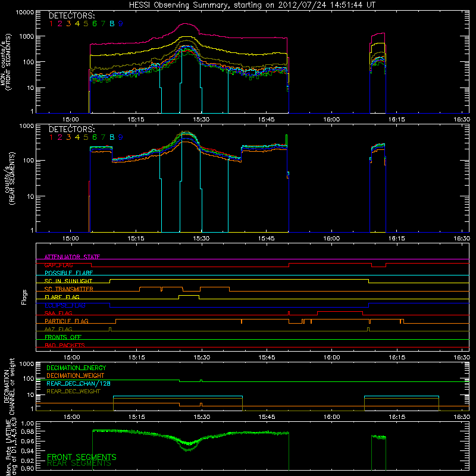476x476 pixels.
Task: Click red detector 1 in front segments legend
Action: pos(51,24)
